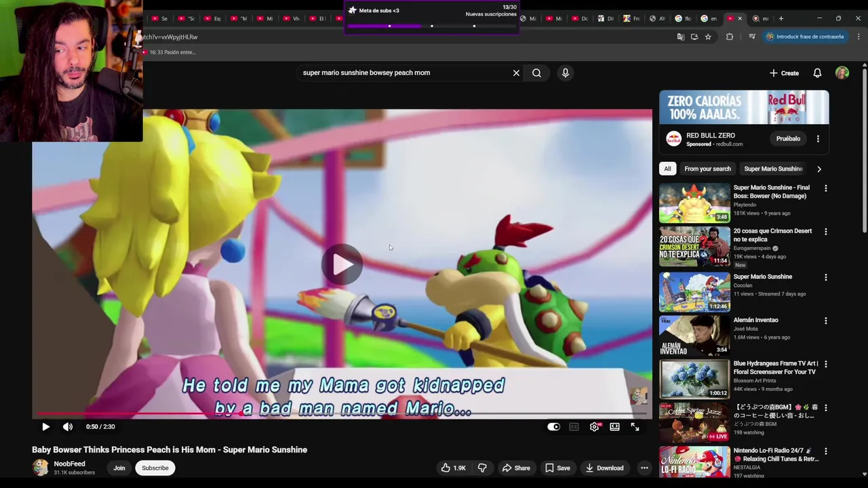Clear the YouTube search box text
This screenshot has width=868, height=488.
516,73
